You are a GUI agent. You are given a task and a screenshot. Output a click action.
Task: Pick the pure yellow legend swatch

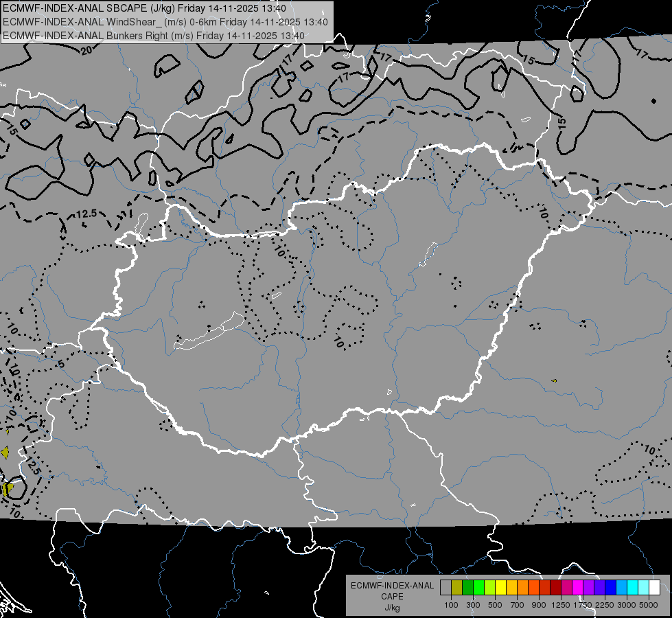(500, 587)
